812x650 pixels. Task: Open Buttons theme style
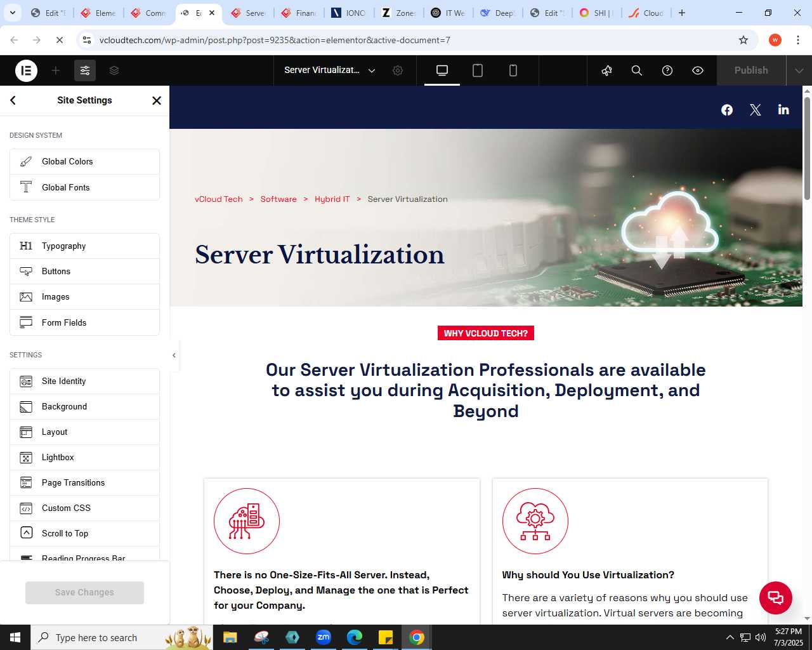(x=84, y=272)
